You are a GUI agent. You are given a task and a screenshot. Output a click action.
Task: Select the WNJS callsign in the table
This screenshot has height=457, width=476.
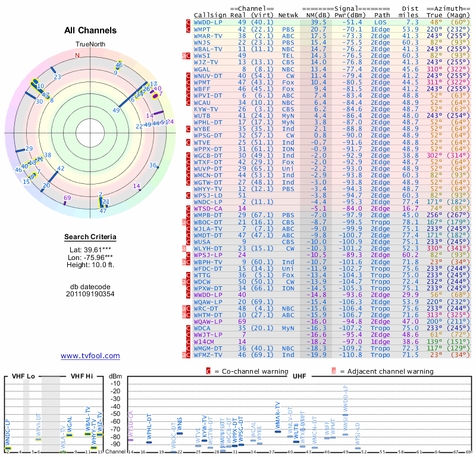(x=202, y=42)
